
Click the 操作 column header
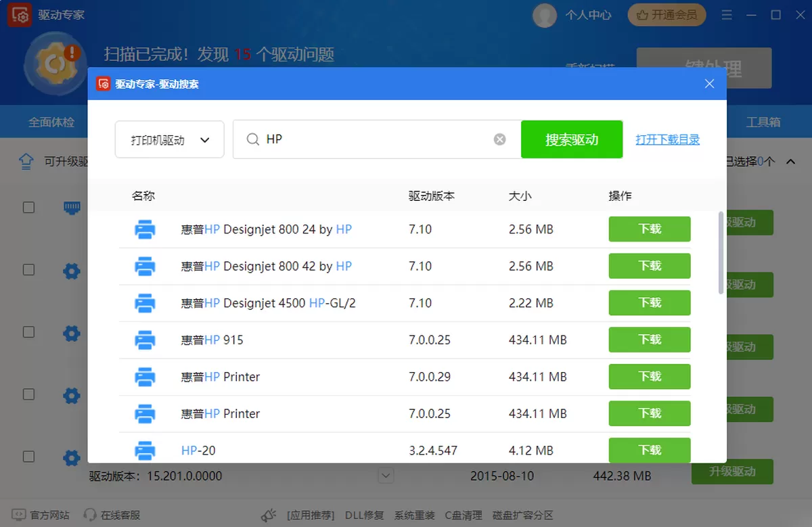pos(621,196)
